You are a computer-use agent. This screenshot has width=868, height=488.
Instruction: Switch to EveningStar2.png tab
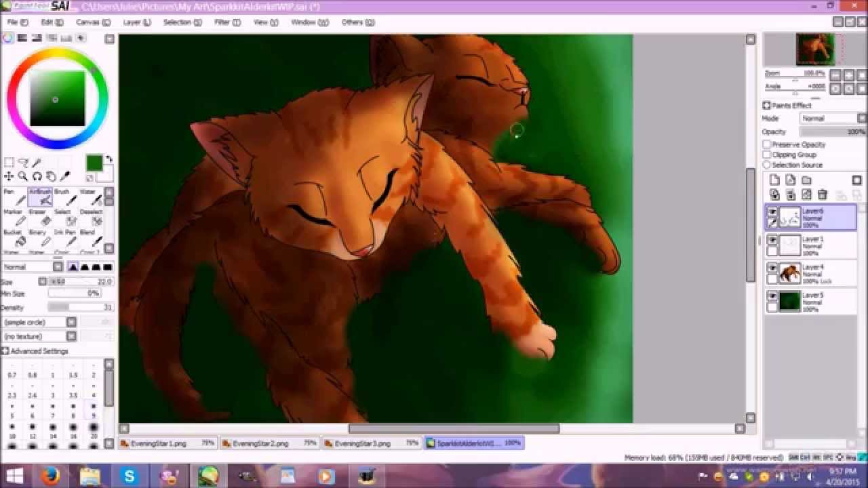tap(269, 443)
